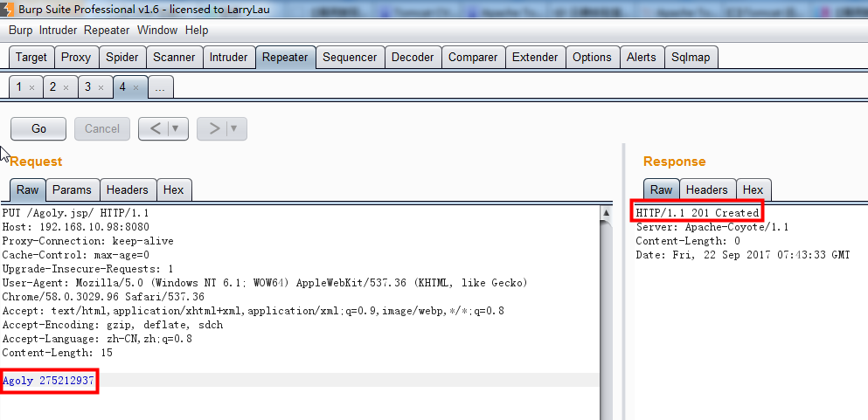Click the Upgrade-Insecure-Requests: 1 line
The width and height of the screenshot is (868, 420).
pos(88,269)
